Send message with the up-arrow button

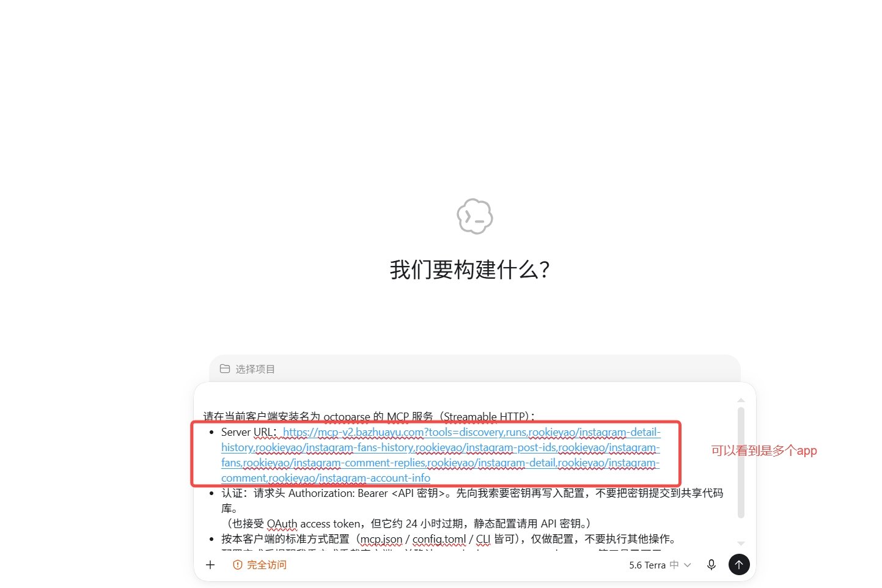coord(739,565)
